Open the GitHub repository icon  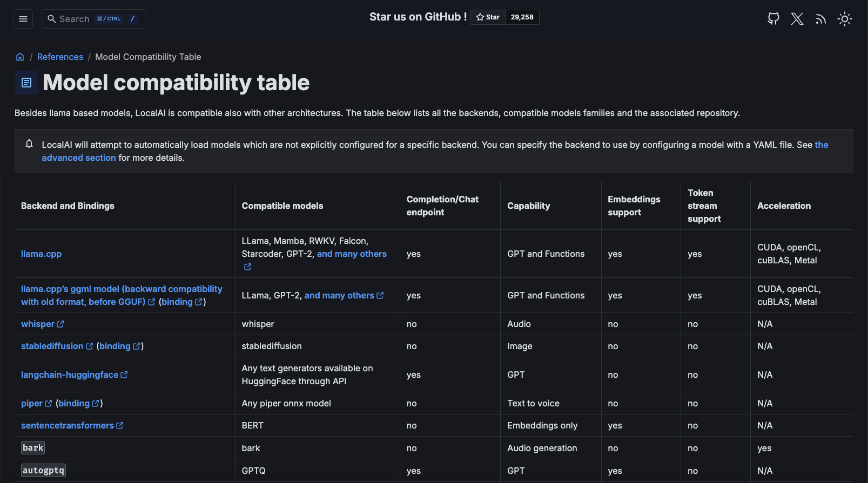pyautogui.click(x=773, y=19)
